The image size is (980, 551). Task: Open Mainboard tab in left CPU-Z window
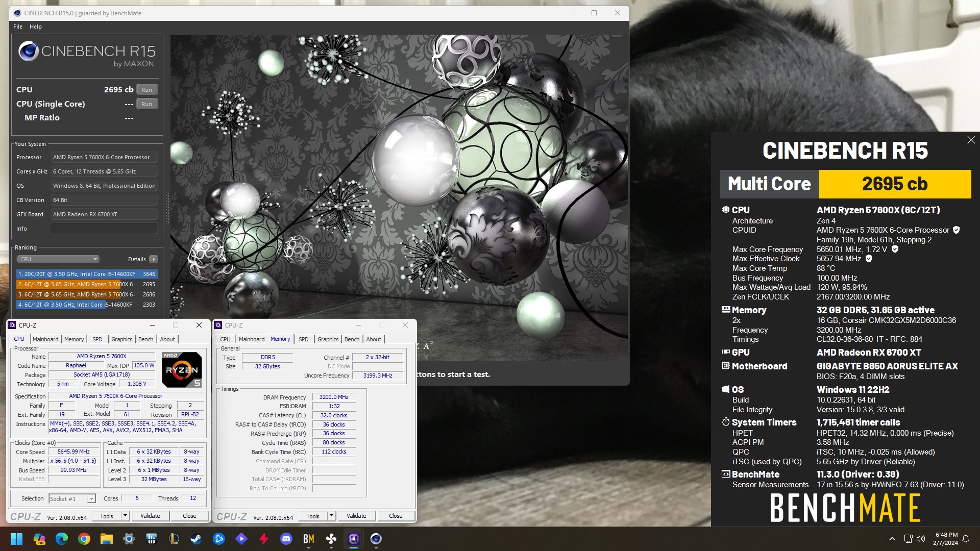(x=45, y=339)
